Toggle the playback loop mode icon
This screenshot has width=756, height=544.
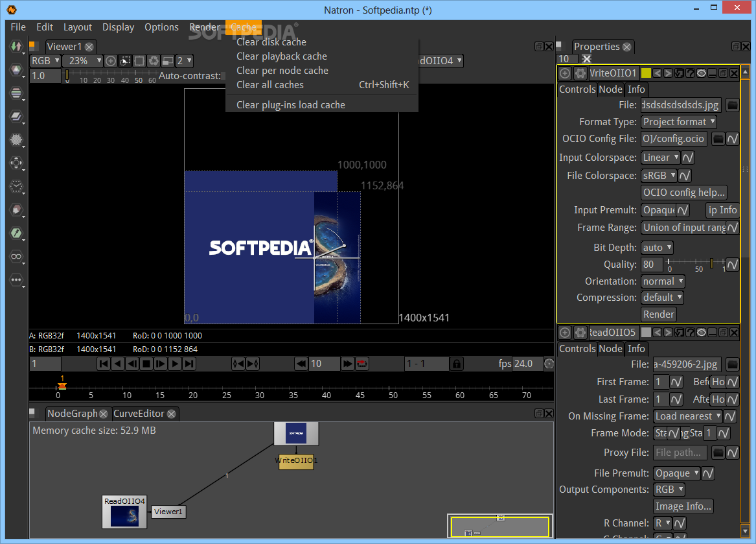point(362,364)
